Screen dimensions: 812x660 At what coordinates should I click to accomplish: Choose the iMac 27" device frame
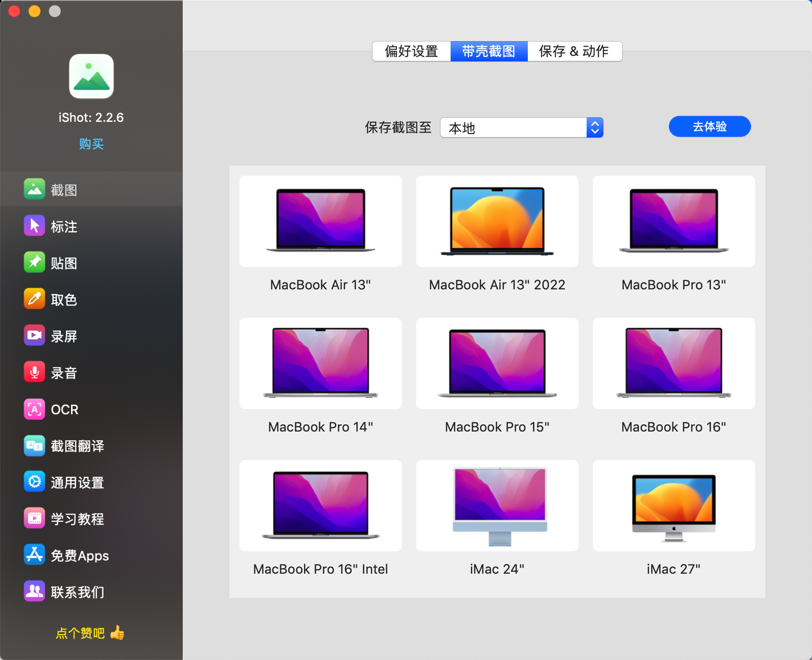[x=674, y=505]
